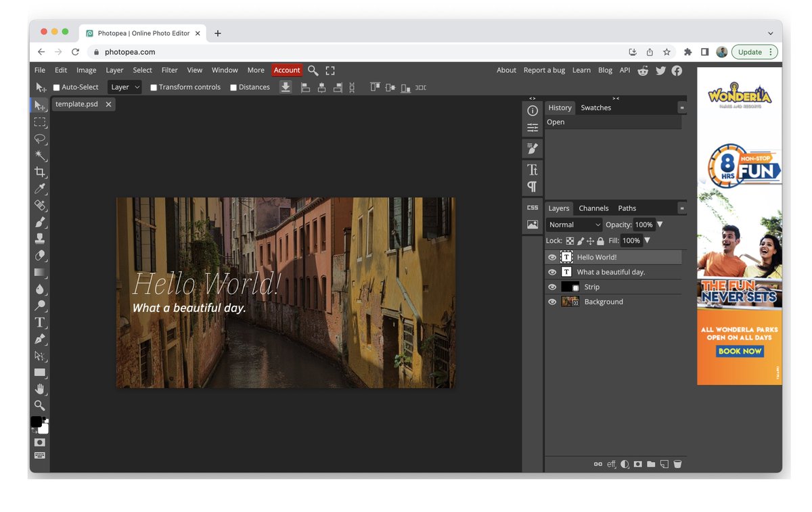Image resolution: width=812 pixels, height=512 pixels.
Task: Select the Eyedropper tool
Action: [40, 189]
